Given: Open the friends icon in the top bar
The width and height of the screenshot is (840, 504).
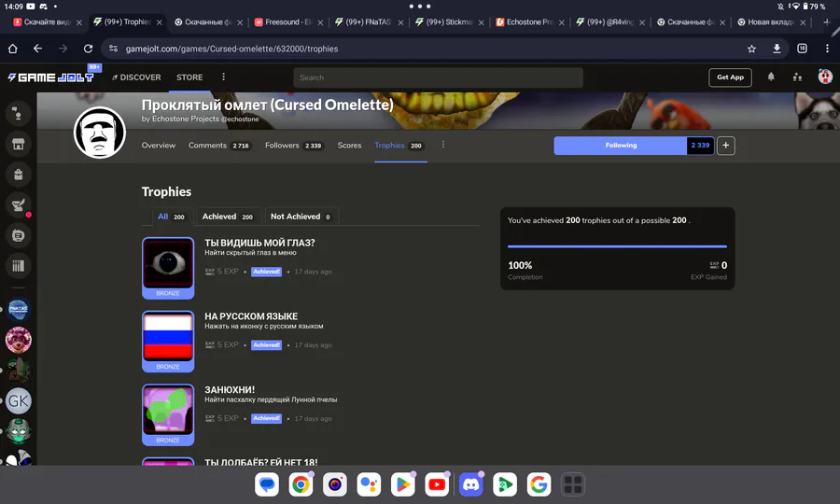Looking at the screenshot, I should pos(797,77).
